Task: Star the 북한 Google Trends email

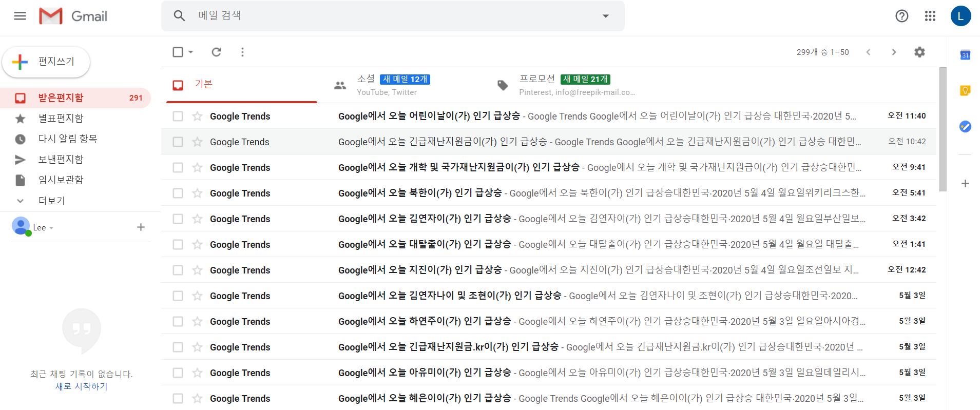Action: coord(197,193)
